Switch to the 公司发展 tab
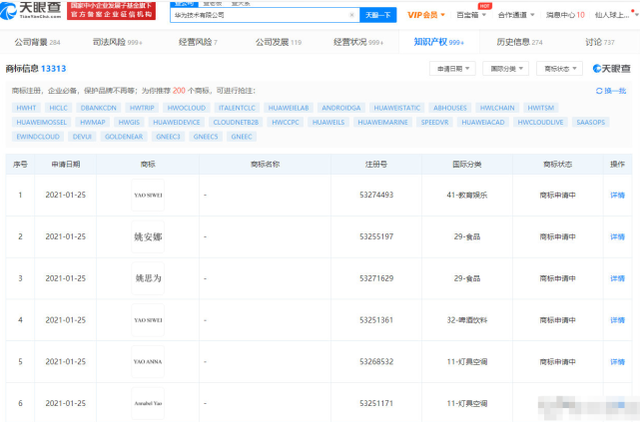640x422 pixels. coord(278,42)
